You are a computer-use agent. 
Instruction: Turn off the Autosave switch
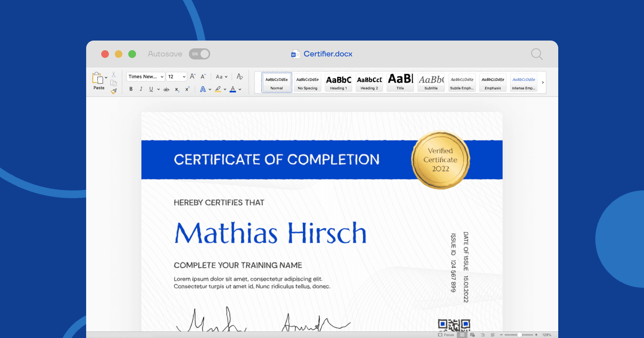pyautogui.click(x=199, y=54)
